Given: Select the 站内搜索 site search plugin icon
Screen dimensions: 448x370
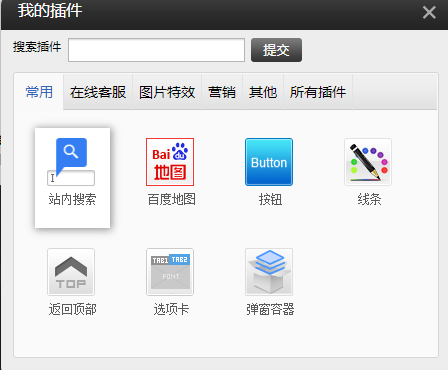Looking at the screenshot, I should click(x=71, y=162).
